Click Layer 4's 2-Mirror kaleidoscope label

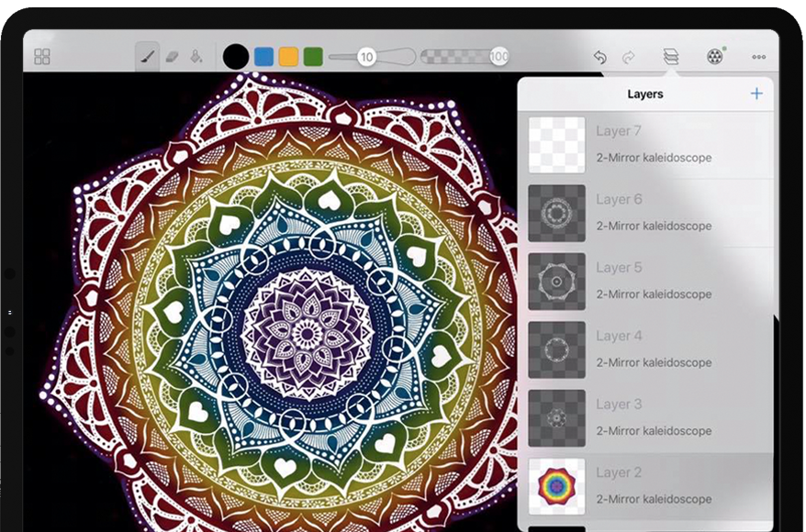654,362
